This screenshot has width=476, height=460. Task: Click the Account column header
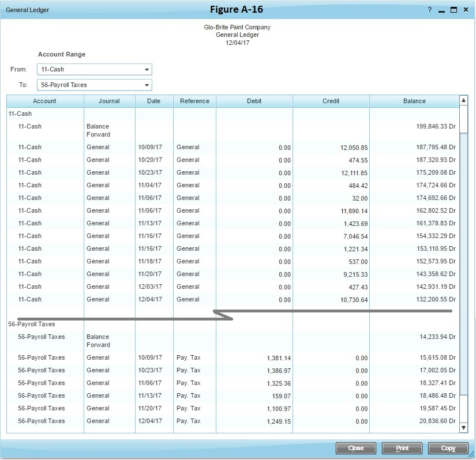[x=44, y=100]
